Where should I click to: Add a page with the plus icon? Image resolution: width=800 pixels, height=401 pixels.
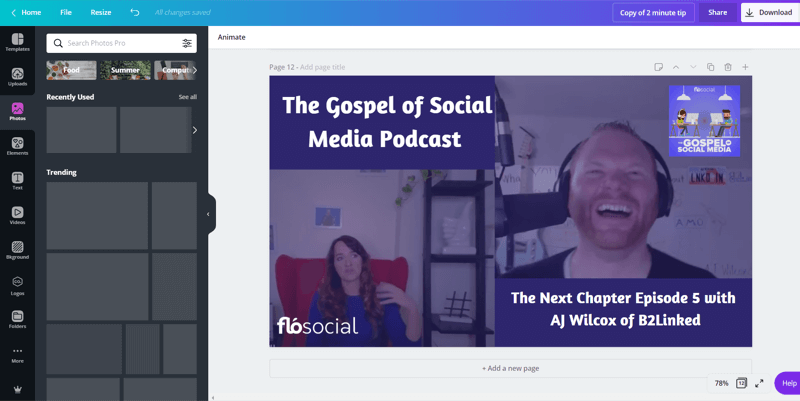(745, 67)
